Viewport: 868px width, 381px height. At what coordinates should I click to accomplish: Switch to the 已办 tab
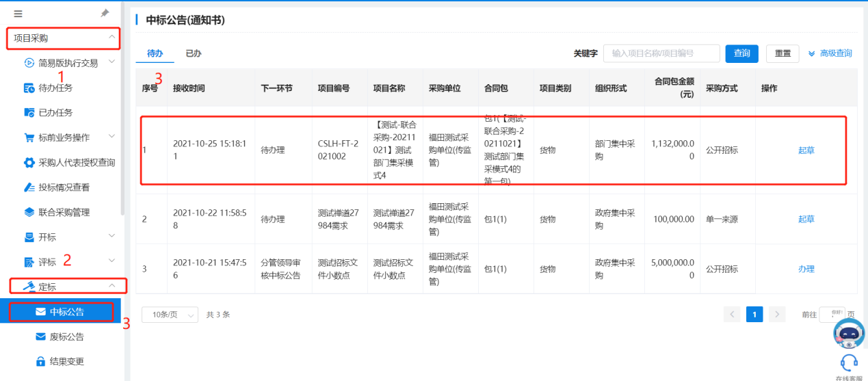pos(194,53)
